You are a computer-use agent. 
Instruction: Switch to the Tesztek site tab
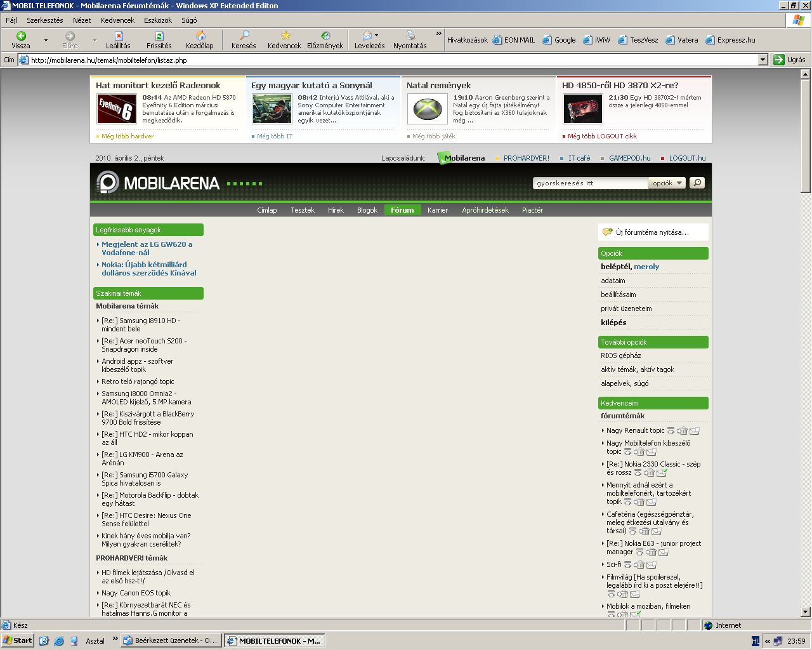click(x=303, y=210)
